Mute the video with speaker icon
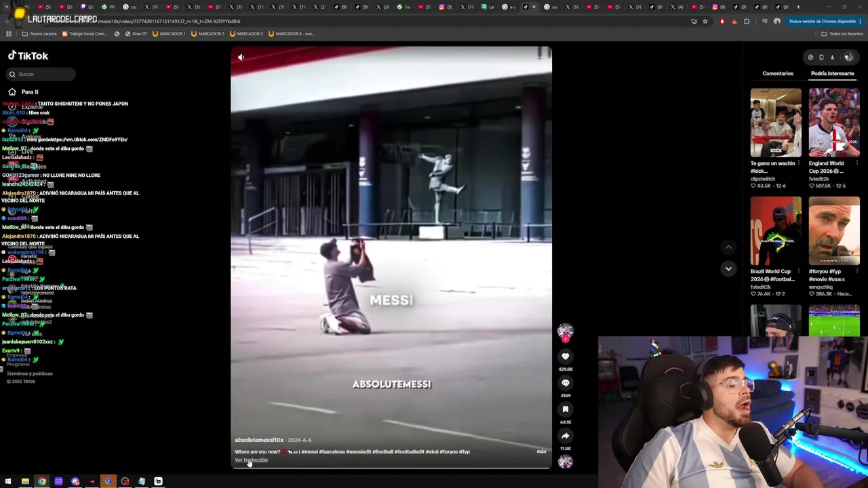Viewport: 868px width, 488px height. click(x=241, y=58)
